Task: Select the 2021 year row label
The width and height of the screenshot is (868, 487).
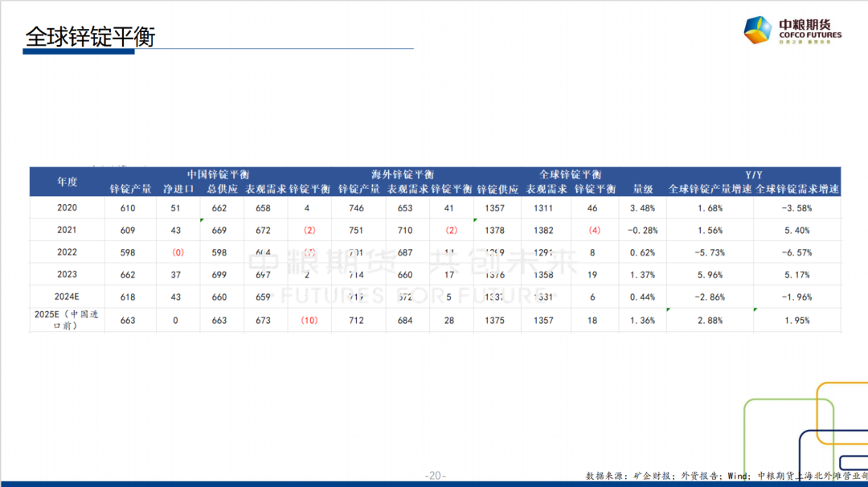Action: 67,230
